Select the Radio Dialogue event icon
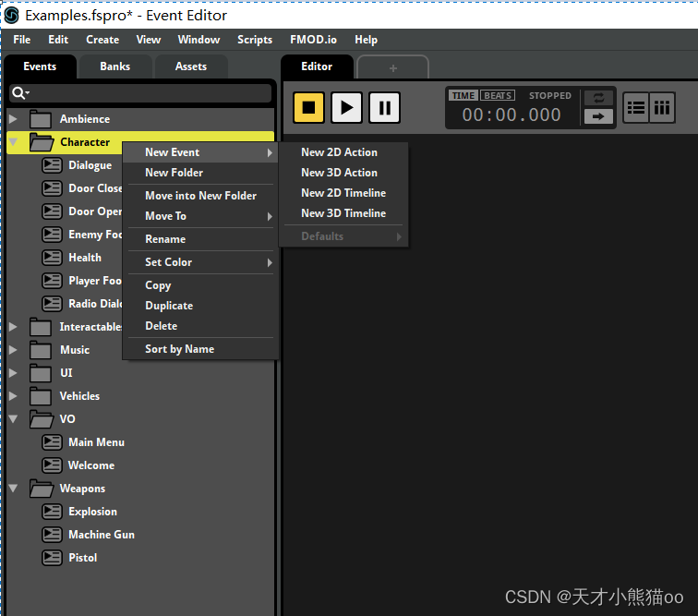This screenshot has width=698, height=616. tap(52, 304)
